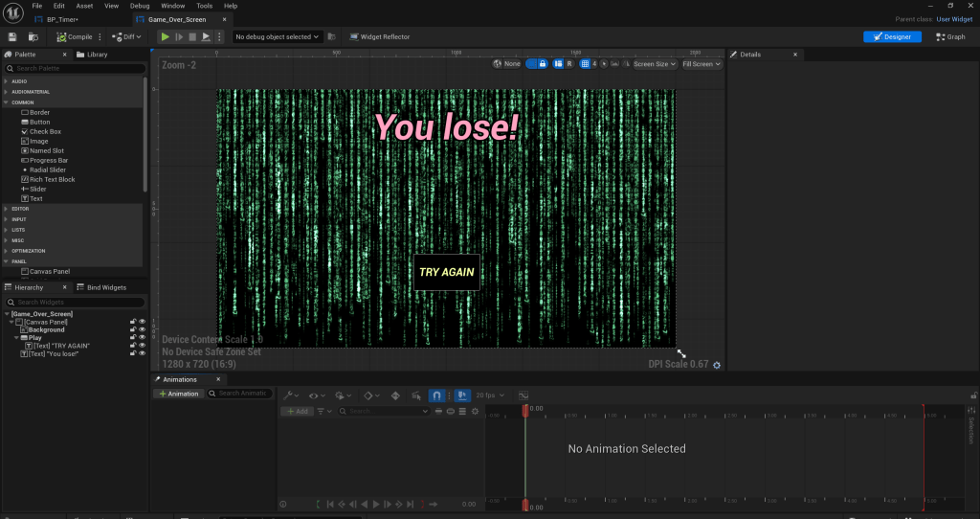Click the Compile button
Screen dimensions: 980x519
[73, 36]
